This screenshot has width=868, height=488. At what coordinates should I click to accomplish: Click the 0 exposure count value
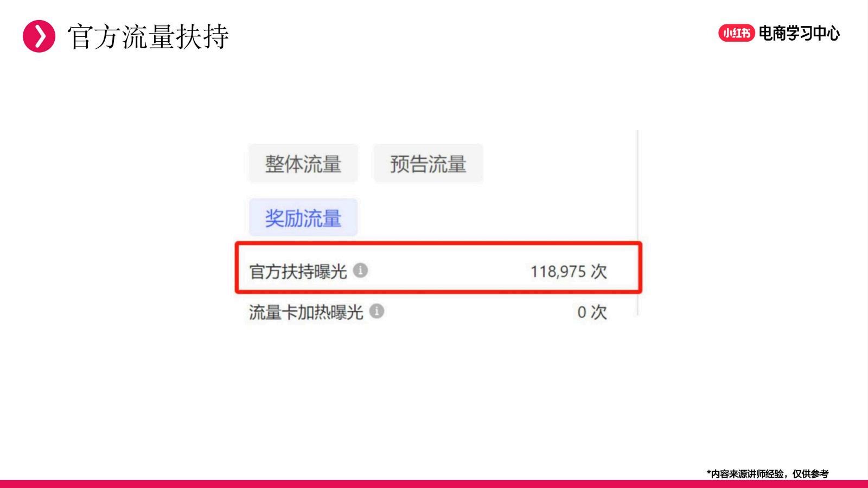[582, 312]
